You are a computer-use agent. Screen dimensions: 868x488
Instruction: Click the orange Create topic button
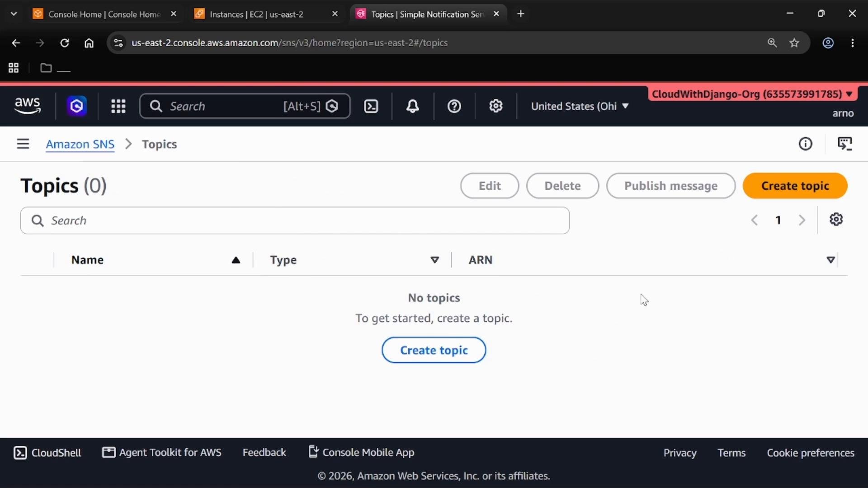(795, 186)
